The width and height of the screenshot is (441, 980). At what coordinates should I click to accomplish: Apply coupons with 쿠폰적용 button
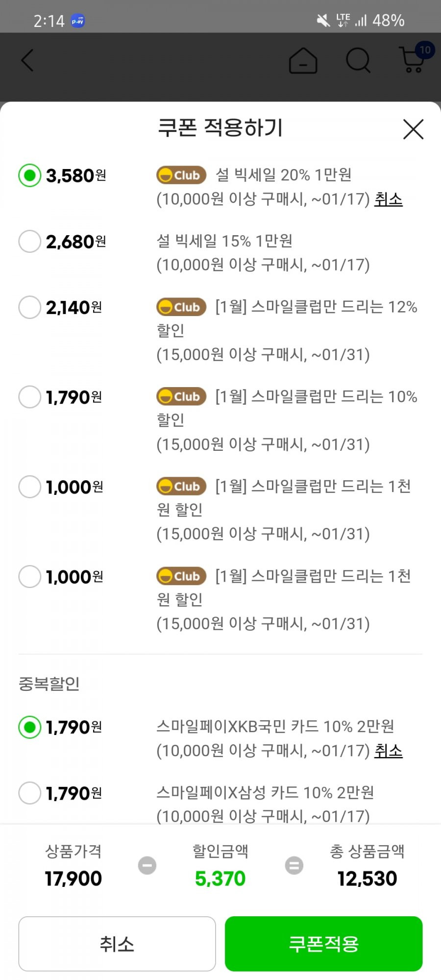[323, 944]
